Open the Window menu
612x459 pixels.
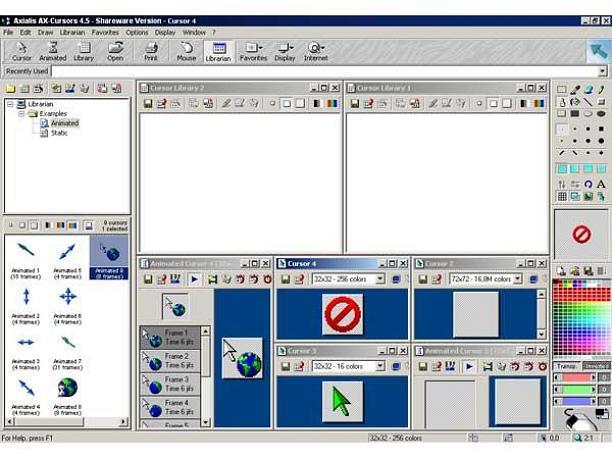[194, 32]
